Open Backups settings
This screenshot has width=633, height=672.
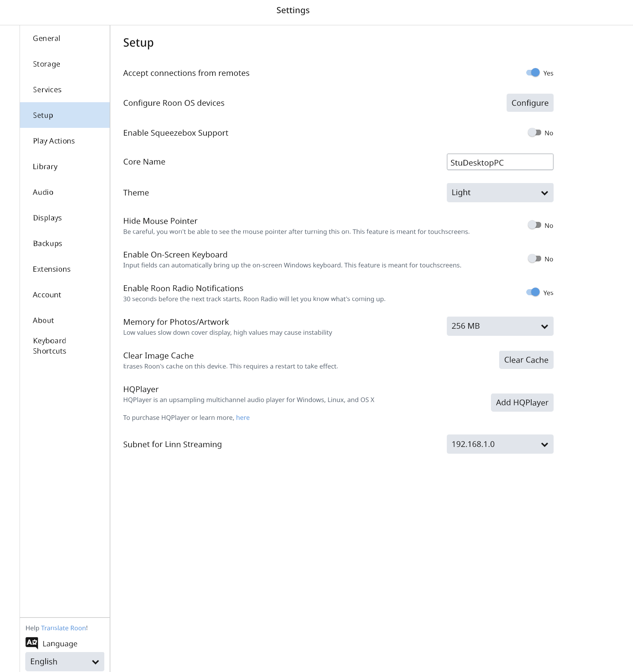click(65, 243)
